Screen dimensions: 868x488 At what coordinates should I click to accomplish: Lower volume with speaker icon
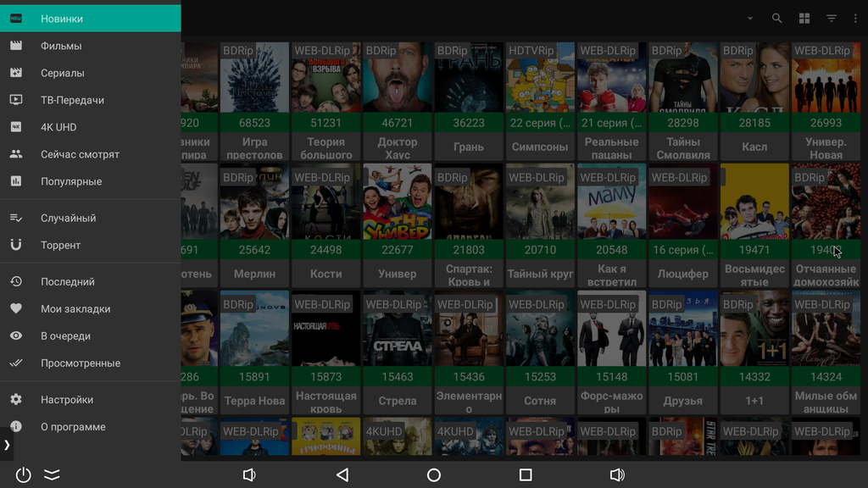250,474
